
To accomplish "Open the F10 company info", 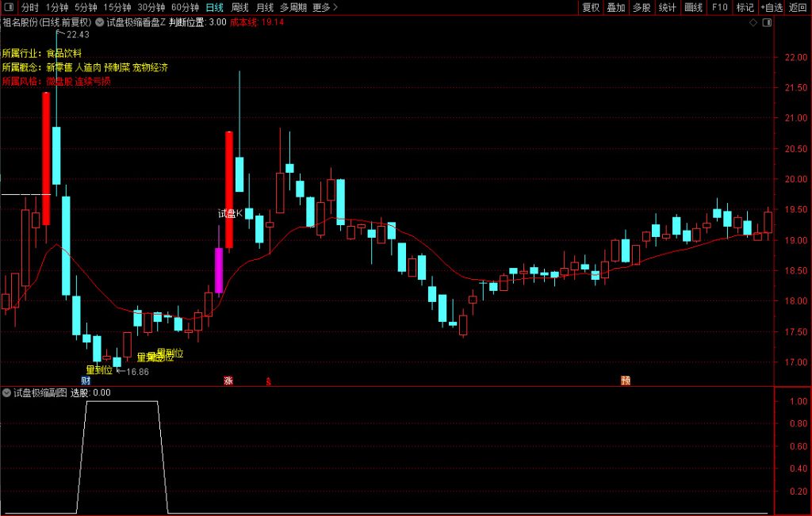I will (719, 7).
